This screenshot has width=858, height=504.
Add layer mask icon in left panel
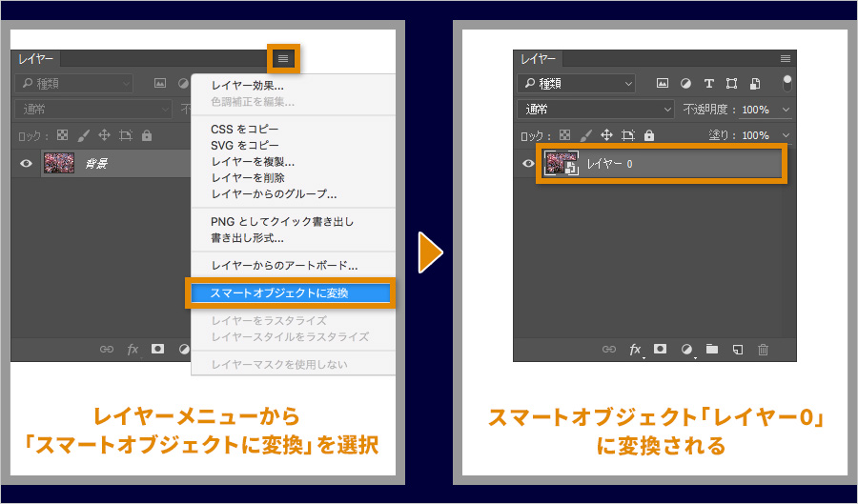[x=158, y=349]
